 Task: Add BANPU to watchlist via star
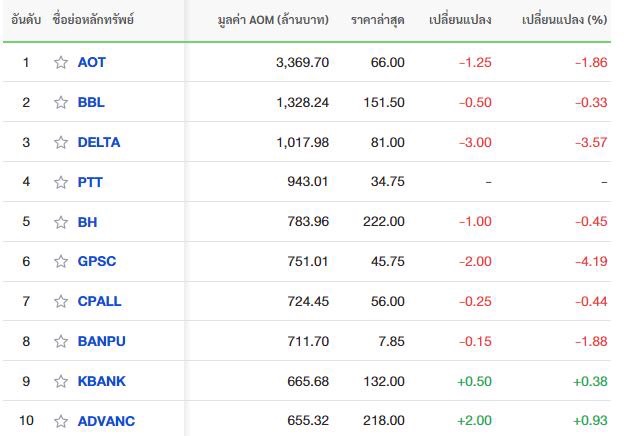point(61,342)
